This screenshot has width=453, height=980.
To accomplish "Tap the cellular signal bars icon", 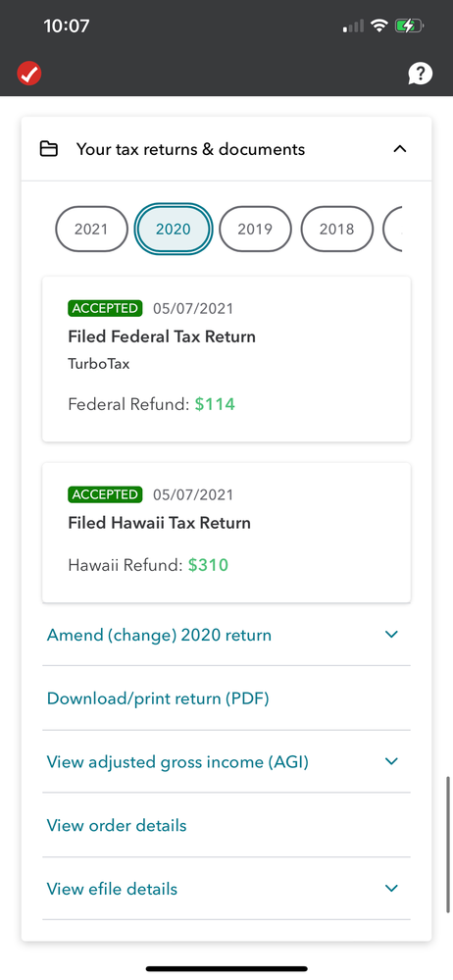I will [353, 26].
